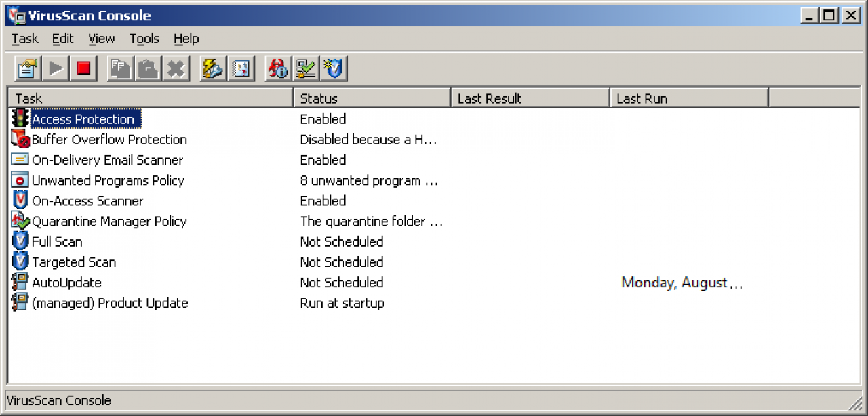
Task: Click Access Protection's Enabled status
Action: 323,119
